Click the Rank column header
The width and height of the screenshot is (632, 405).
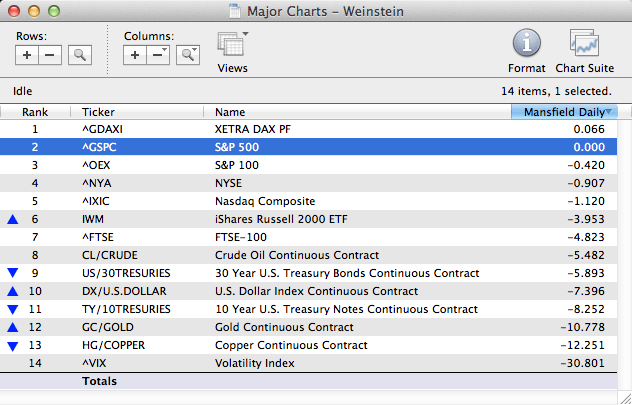(x=35, y=112)
